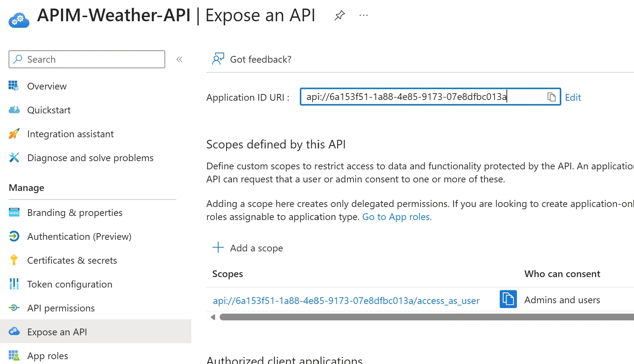Click the Branding & properties icon
Screen dimensions: 634x364
point(14,213)
